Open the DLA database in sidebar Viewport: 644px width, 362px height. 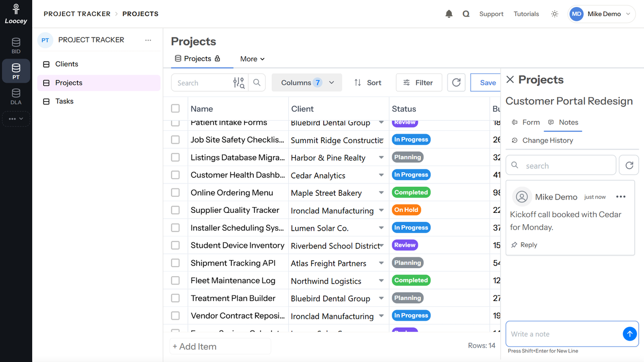(x=16, y=97)
